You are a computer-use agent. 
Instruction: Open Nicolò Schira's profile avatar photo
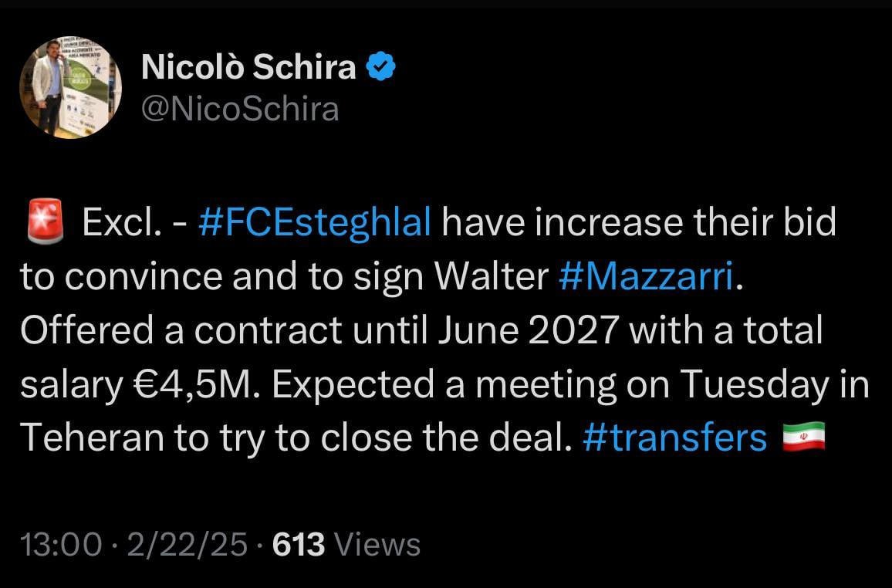(70, 87)
